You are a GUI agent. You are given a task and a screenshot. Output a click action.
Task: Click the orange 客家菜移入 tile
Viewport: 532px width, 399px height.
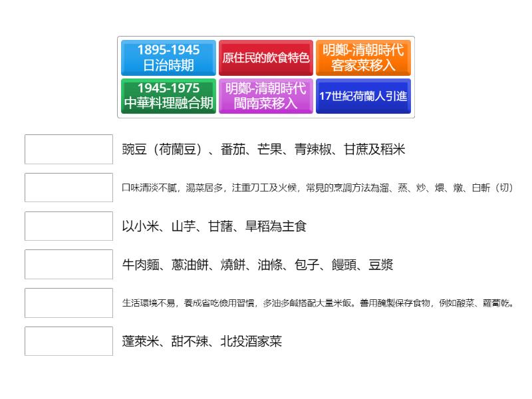[363, 58]
